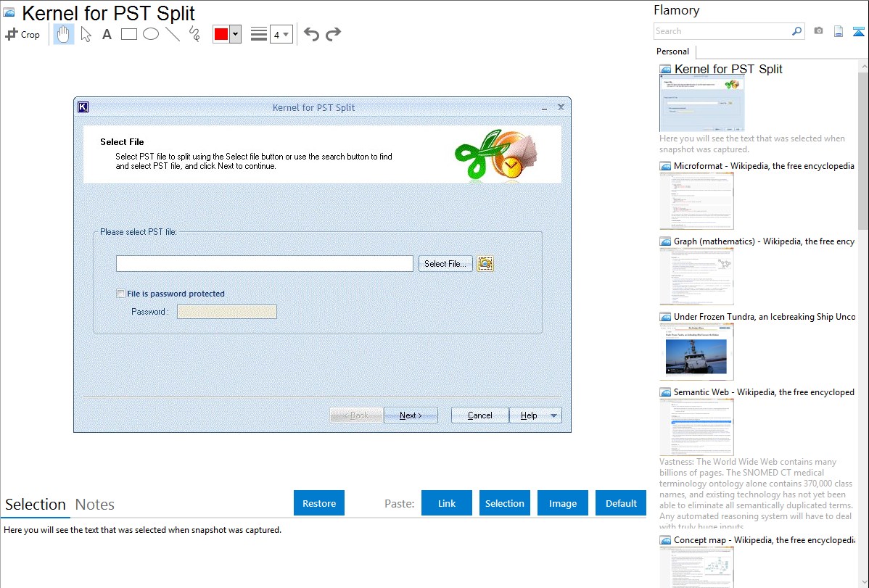This screenshot has height=588, width=869.
Task: Click the Default paste button
Action: tap(621, 503)
